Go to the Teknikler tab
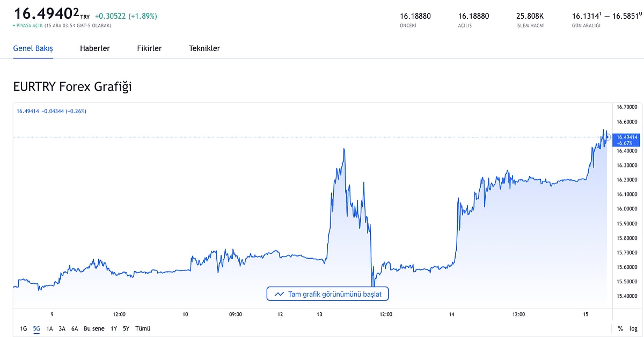 [x=204, y=48]
